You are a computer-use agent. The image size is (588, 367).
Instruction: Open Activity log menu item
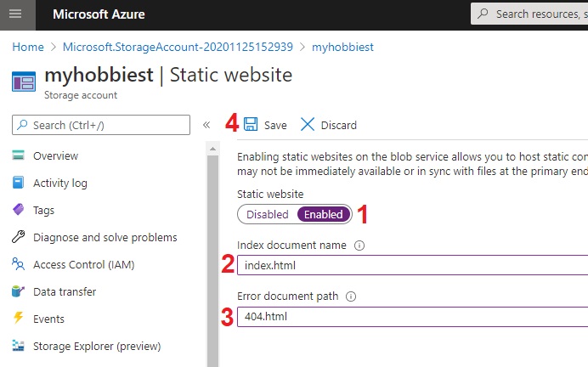[60, 183]
